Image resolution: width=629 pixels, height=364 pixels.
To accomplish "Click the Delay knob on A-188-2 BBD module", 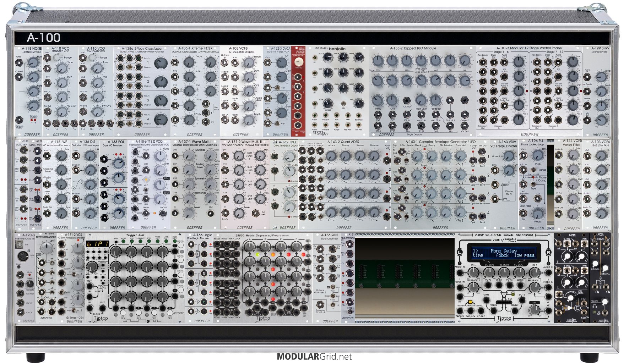I will (x=378, y=100).
